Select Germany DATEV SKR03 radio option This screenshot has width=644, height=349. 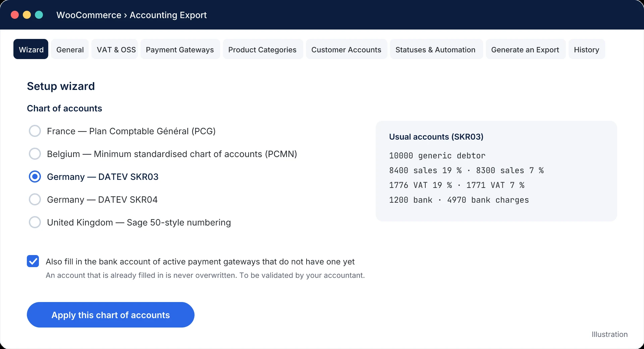coord(35,177)
